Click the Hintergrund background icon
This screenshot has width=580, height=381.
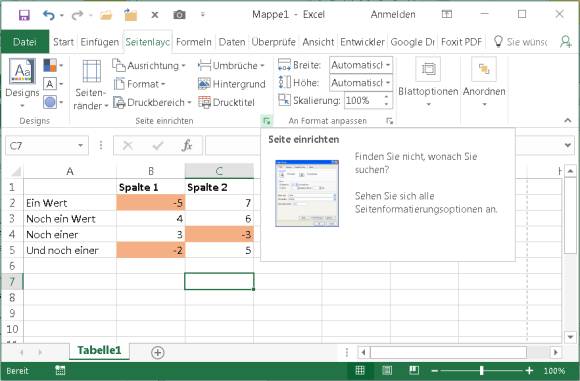point(204,84)
